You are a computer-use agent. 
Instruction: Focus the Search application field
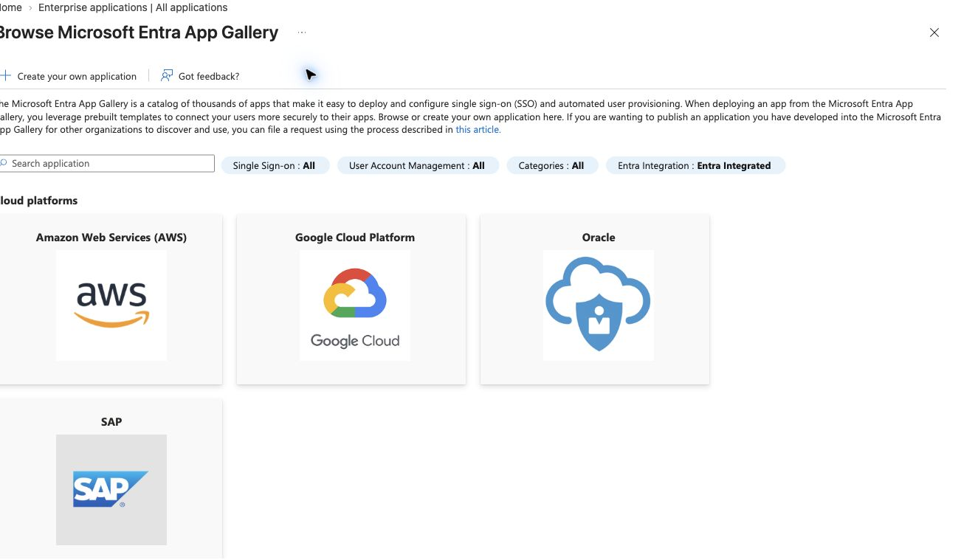click(107, 163)
